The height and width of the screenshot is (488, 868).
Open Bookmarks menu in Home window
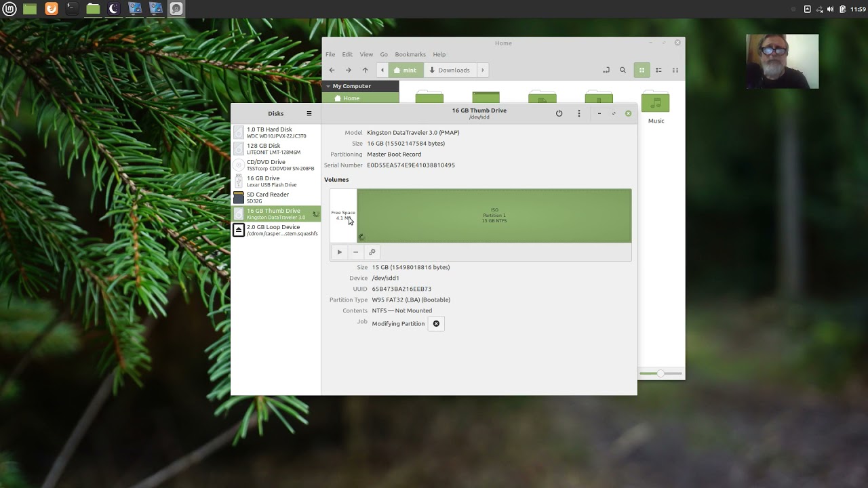tap(410, 54)
